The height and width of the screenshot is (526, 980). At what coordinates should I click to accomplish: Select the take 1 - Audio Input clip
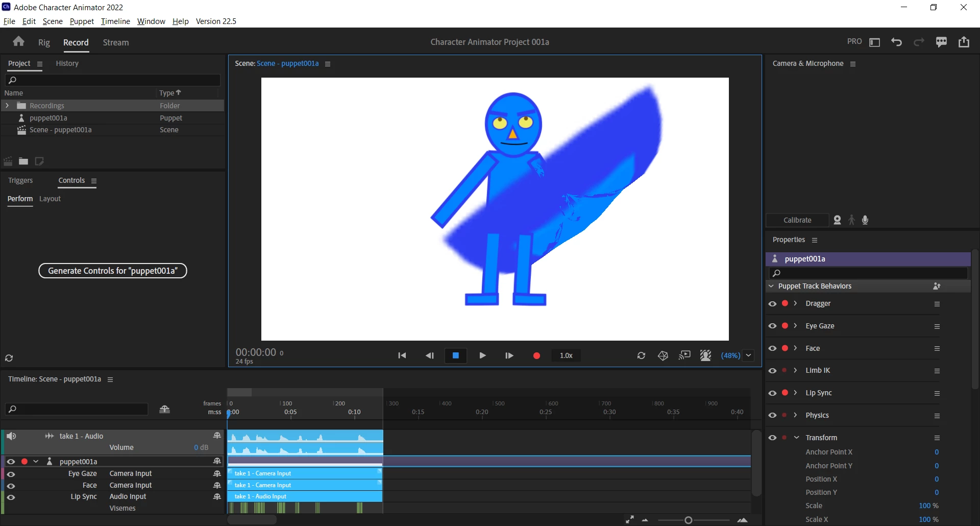click(305, 496)
